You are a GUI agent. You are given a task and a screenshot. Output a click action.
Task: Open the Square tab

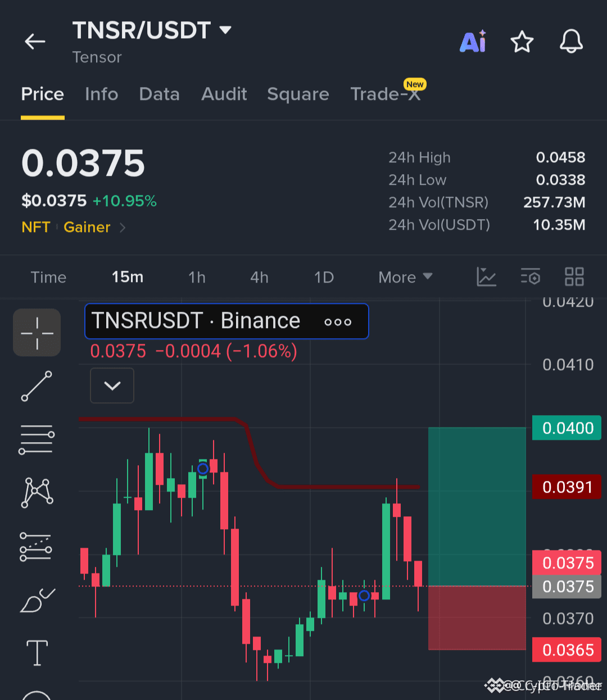coord(298,94)
